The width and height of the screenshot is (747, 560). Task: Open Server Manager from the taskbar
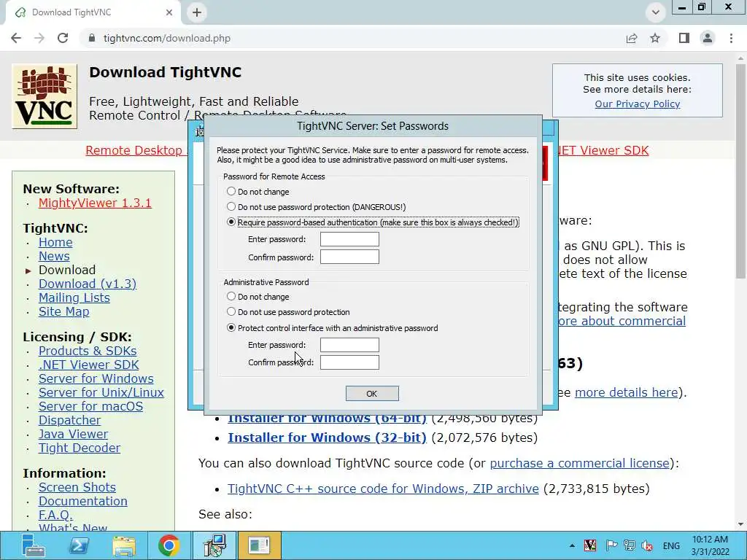click(33, 545)
